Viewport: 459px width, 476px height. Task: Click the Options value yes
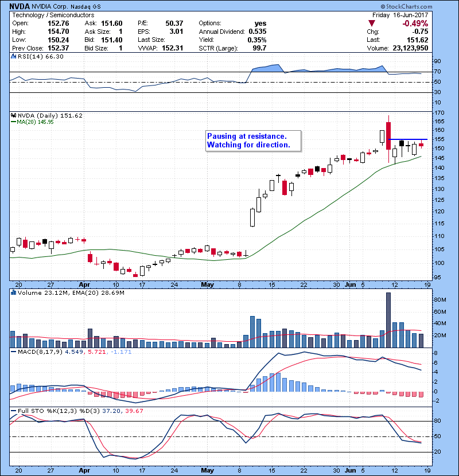[x=260, y=24]
